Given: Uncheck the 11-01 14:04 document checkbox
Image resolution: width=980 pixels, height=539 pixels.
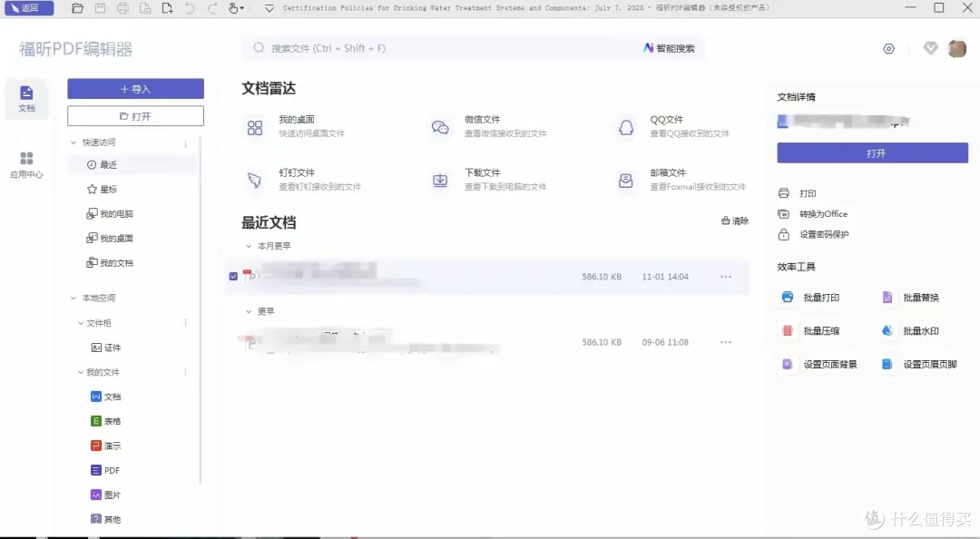Looking at the screenshot, I should (x=233, y=277).
